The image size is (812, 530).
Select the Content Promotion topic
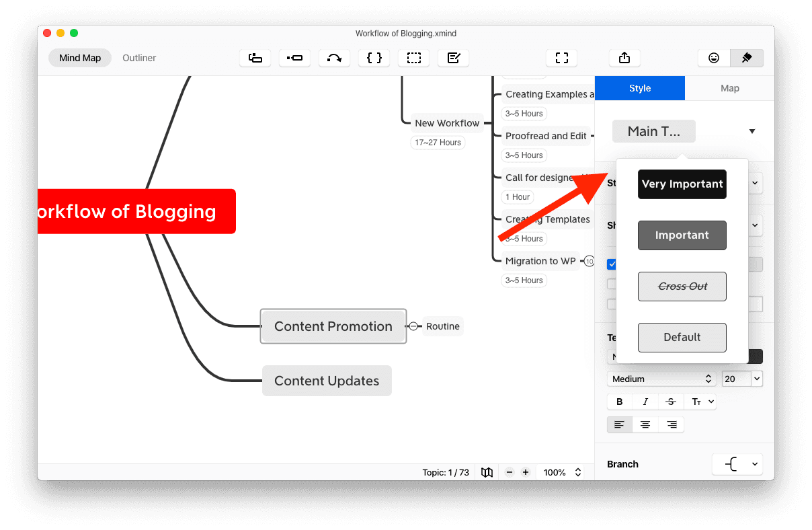(x=333, y=326)
